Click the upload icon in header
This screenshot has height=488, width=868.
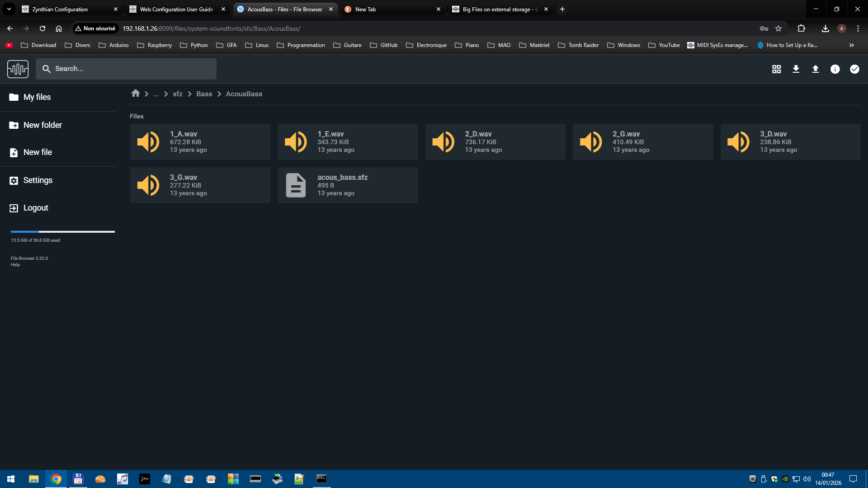click(815, 69)
